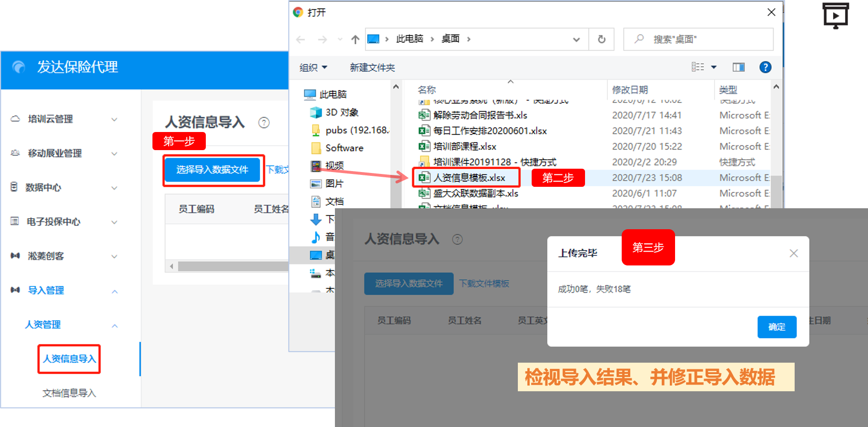Select the file 人资信息模板.xlsx
The height and width of the screenshot is (427, 868).
tap(469, 178)
